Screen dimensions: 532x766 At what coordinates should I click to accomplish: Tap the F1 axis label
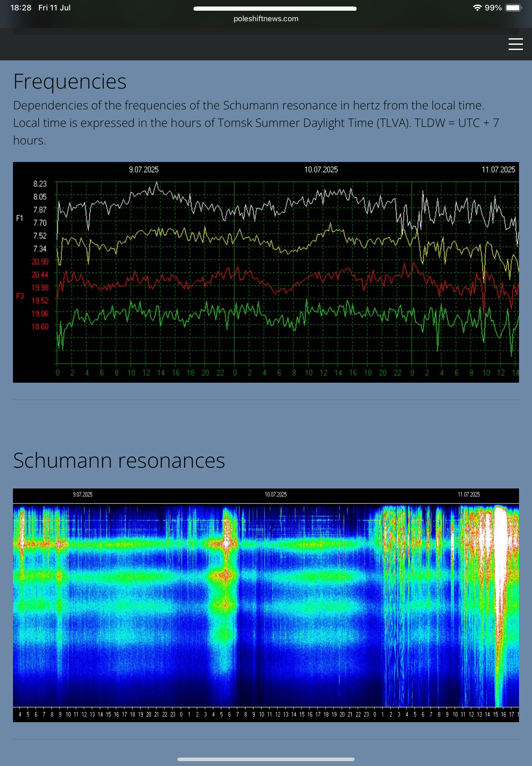20,218
